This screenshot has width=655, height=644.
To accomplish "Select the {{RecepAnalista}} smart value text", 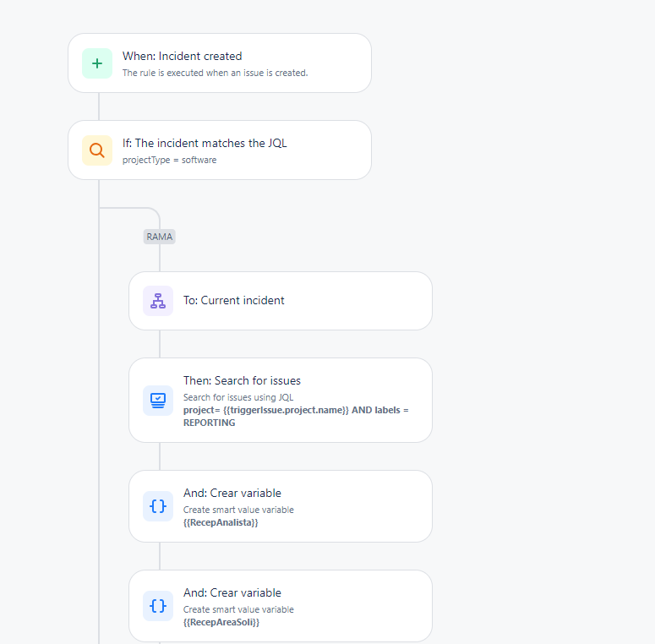I will click(x=221, y=522).
